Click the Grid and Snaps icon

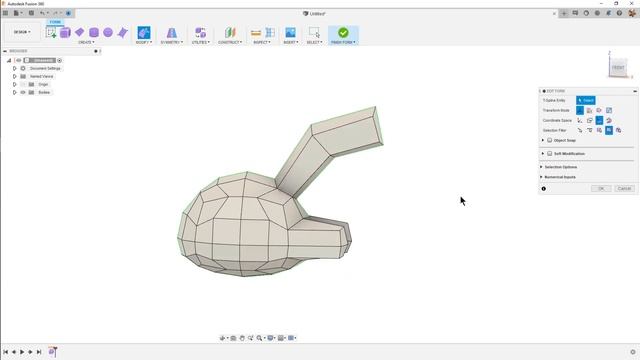click(x=281, y=338)
